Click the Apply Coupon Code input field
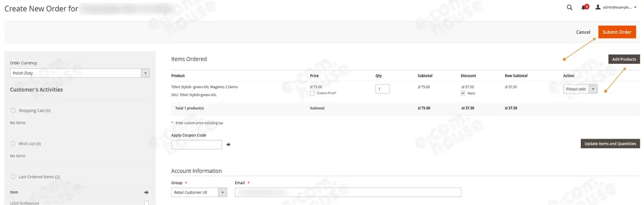The image size is (644, 205). 196,144
